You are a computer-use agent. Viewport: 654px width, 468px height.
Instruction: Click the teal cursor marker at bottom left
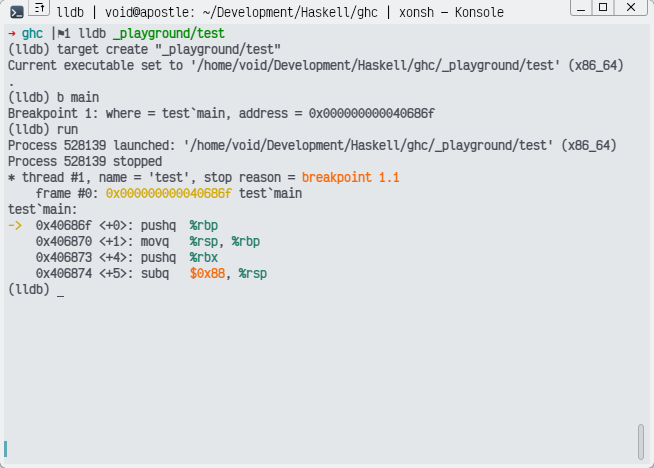6,449
